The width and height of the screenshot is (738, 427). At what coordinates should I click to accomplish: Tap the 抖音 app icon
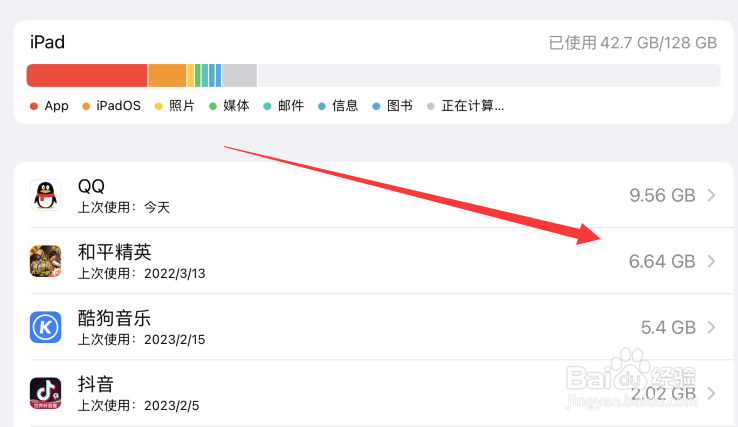tap(46, 393)
